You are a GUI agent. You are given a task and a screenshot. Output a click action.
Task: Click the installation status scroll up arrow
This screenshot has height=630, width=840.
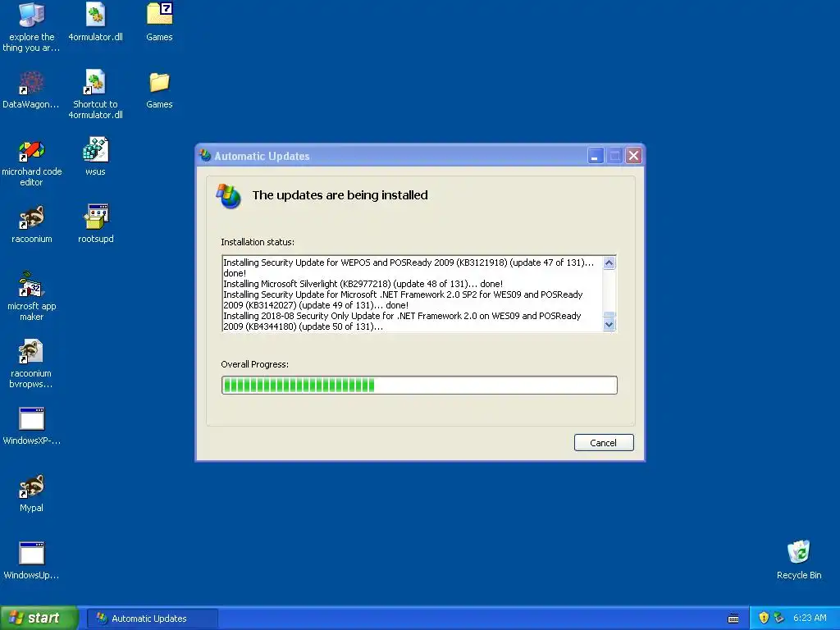coord(609,262)
